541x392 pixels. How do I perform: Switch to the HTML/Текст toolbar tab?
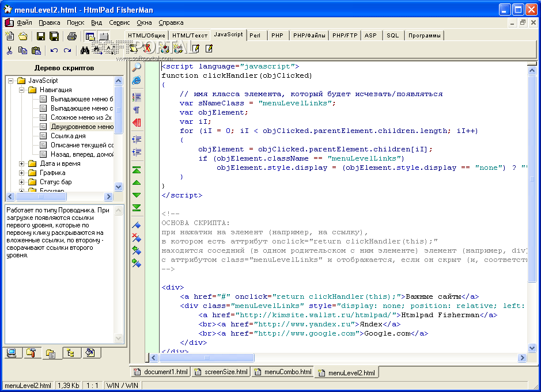[x=190, y=36]
